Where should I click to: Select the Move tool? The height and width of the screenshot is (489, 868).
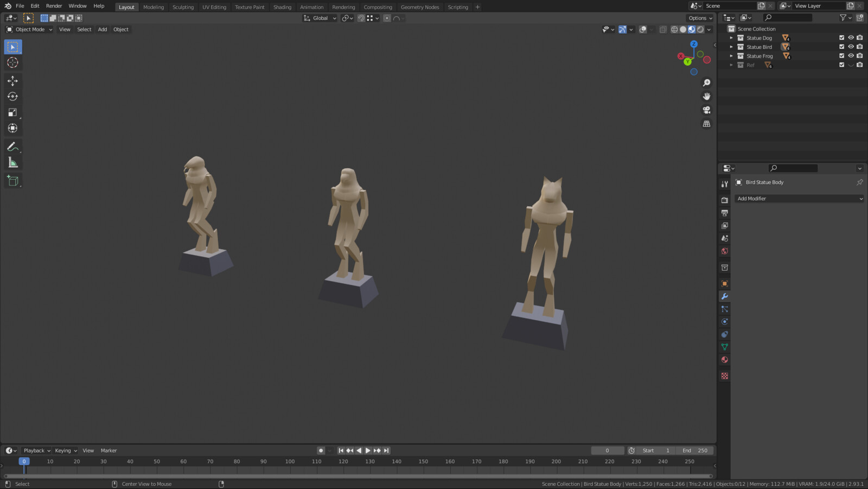click(x=13, y=81)
